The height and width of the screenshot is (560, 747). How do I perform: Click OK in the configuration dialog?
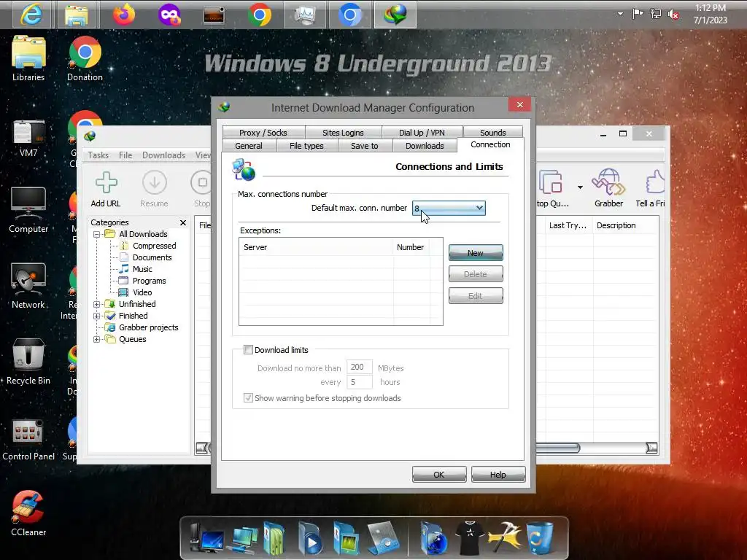438,474
